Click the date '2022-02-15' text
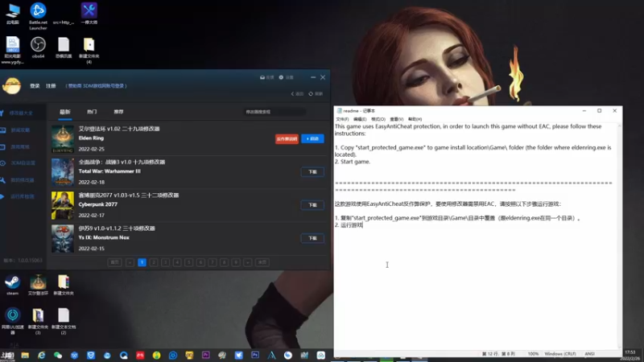This screenshot has height=362, width=644. point(91,249)
